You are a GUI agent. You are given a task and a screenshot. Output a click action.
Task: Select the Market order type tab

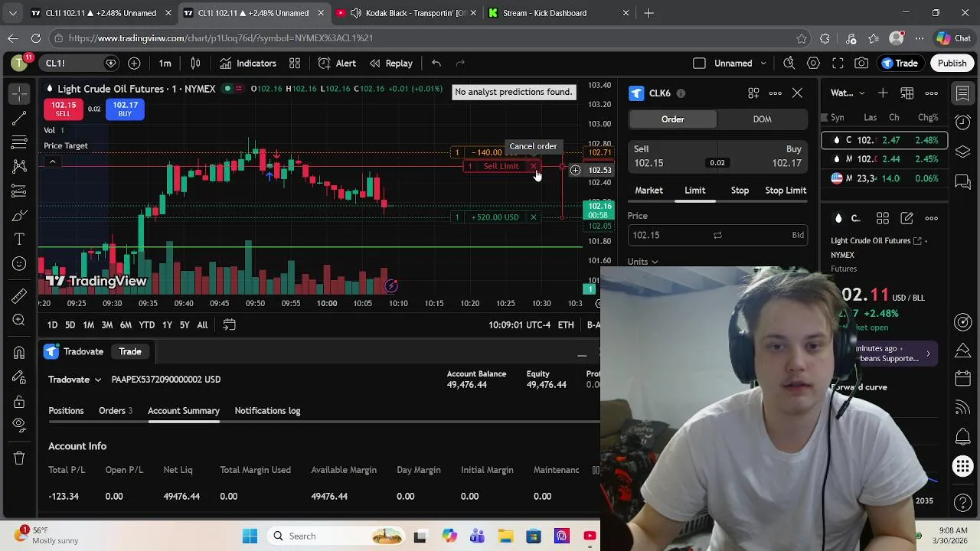(648, 191)
